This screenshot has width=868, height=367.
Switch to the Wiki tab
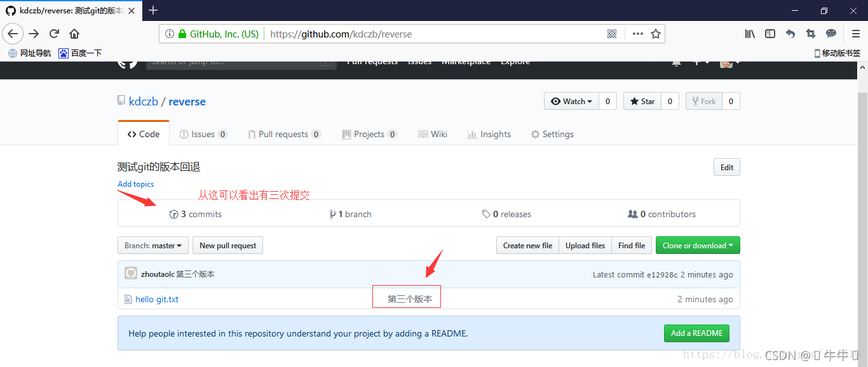pyautogui.click(x=433, y=134)
